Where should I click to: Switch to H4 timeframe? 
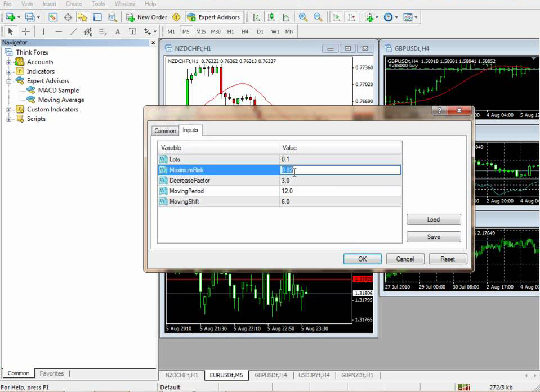tap(245, 31)
